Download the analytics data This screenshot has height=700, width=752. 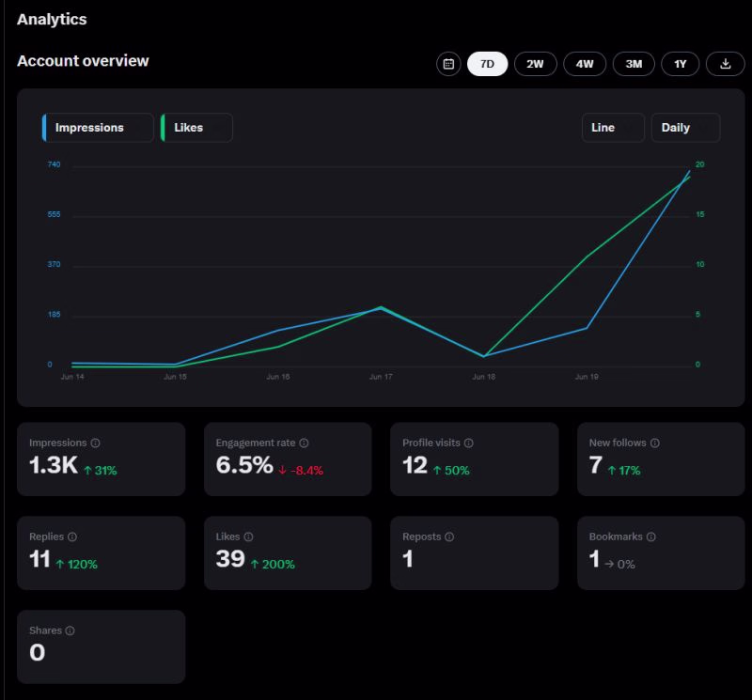coord(725,64)
